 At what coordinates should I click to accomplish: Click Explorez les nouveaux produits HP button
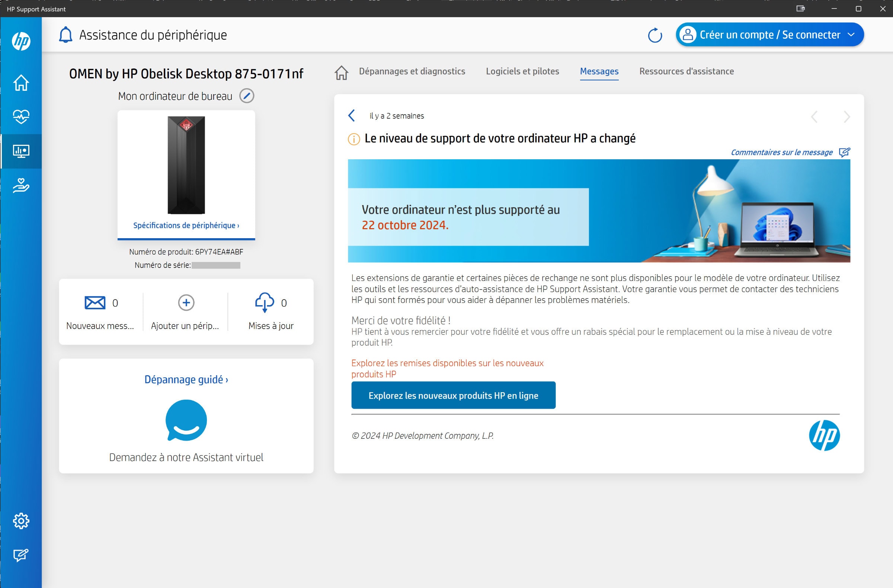453,395
